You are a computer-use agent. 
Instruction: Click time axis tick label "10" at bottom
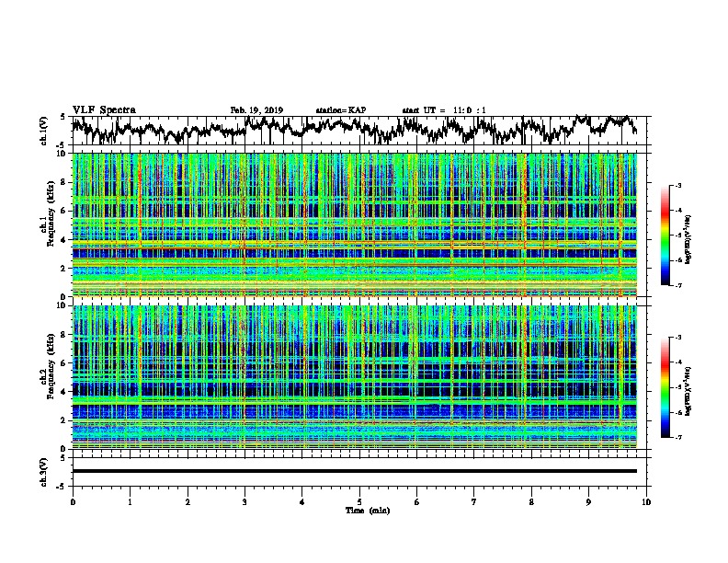(x=646, y=502)
